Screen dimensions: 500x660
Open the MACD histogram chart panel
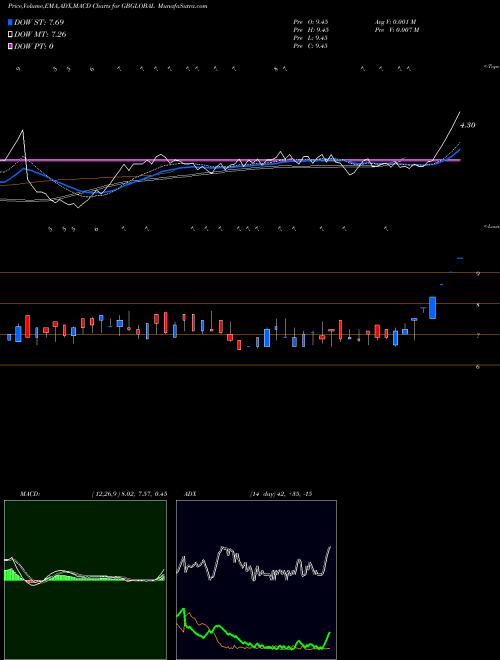(x=85, y=580)
